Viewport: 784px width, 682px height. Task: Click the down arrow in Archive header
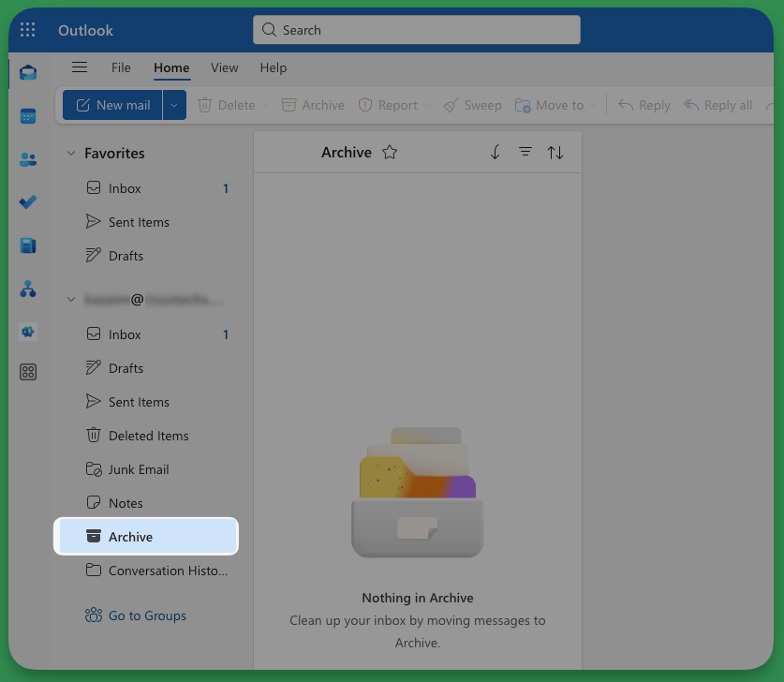tap(496, 153)
